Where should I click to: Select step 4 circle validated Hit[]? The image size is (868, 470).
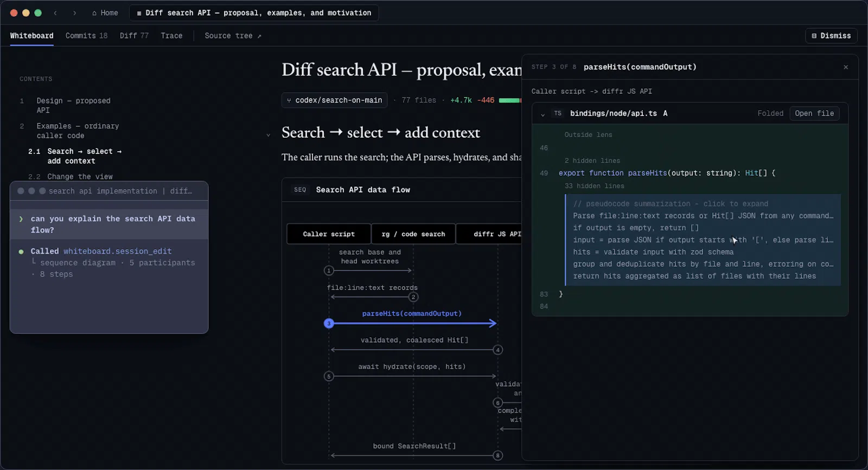tap(497, 350)
